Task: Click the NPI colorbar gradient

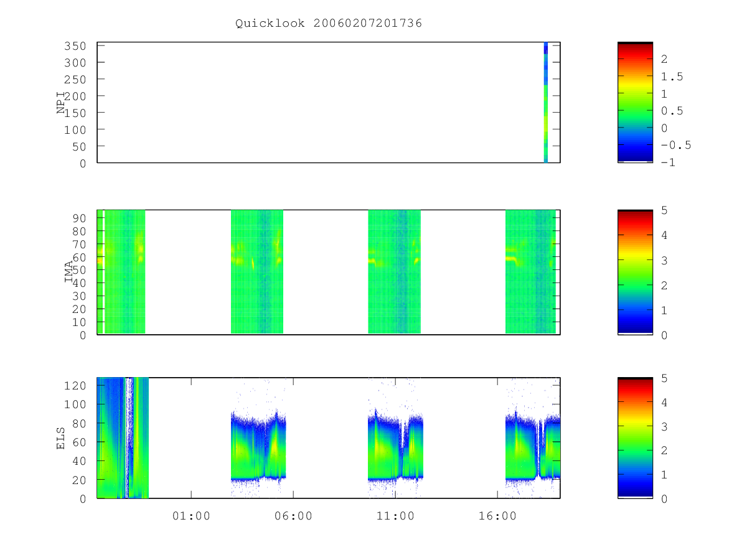Action: pos(635,103)
